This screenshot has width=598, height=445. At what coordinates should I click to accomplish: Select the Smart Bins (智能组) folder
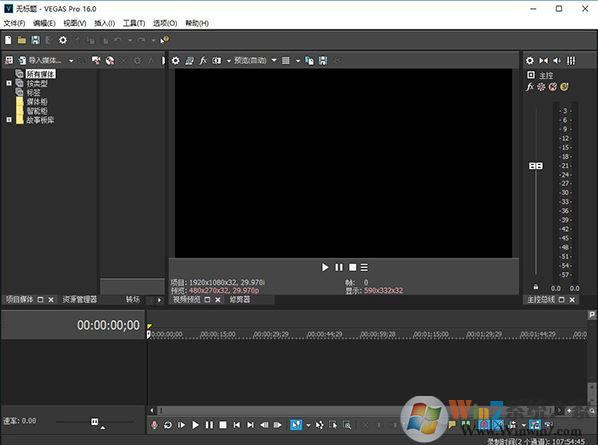point(37,111)
